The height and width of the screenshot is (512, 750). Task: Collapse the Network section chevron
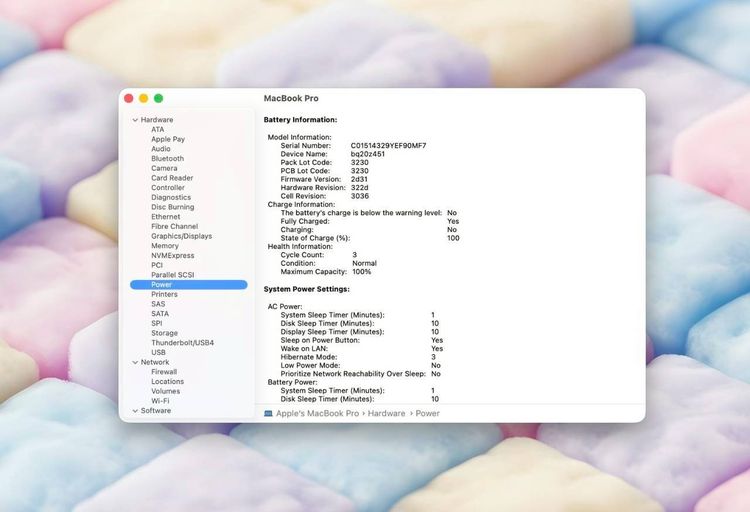coord(135,363)
